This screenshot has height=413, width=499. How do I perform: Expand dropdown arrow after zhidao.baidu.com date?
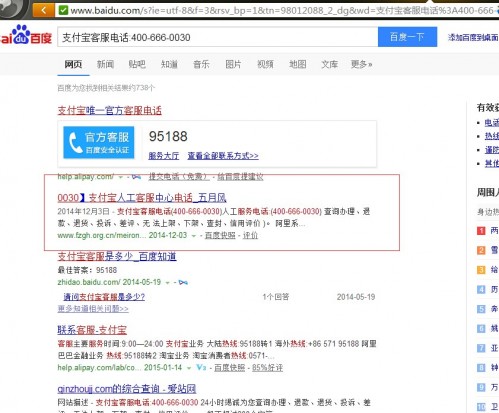pyautogui.click(x=168, y=283)
